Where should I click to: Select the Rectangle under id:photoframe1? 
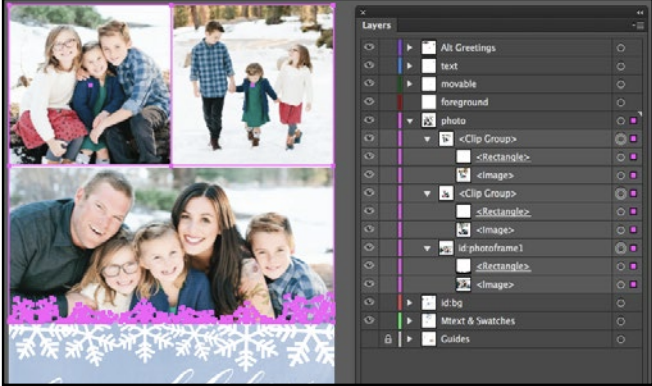503,266
